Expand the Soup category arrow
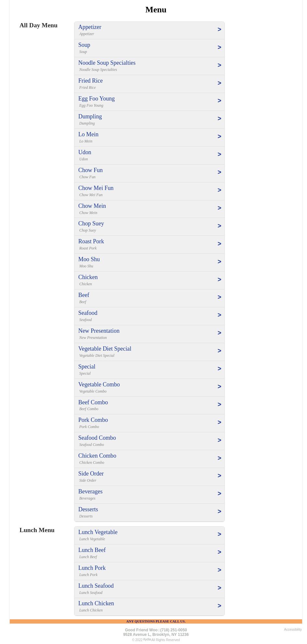This screenshot has width=307, height=644. pos(219,47)
